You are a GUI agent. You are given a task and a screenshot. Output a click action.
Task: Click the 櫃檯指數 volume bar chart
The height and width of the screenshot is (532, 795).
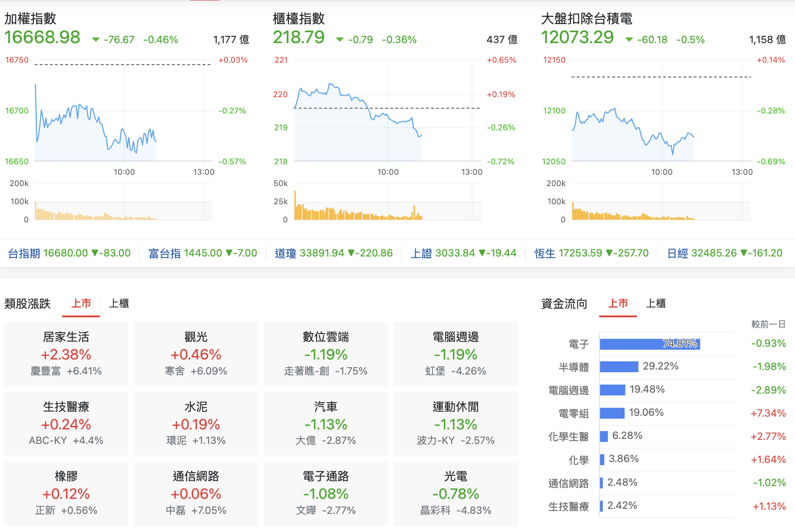coord(388,202)
